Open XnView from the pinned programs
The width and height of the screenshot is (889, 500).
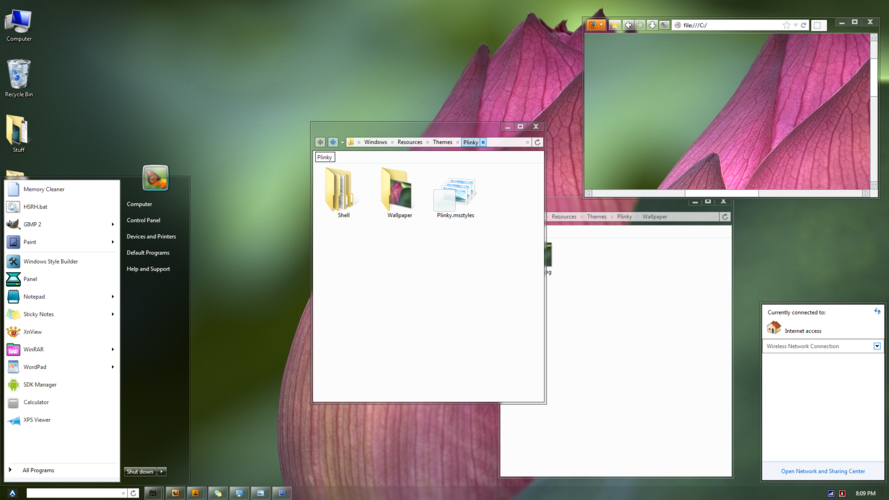pos(33,332)
